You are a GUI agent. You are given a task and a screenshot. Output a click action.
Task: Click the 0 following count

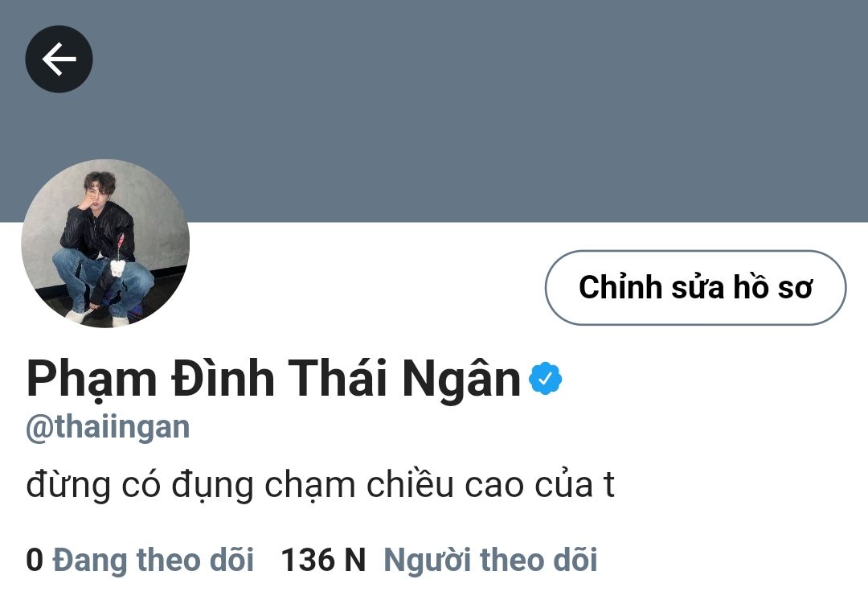(35, 560)
